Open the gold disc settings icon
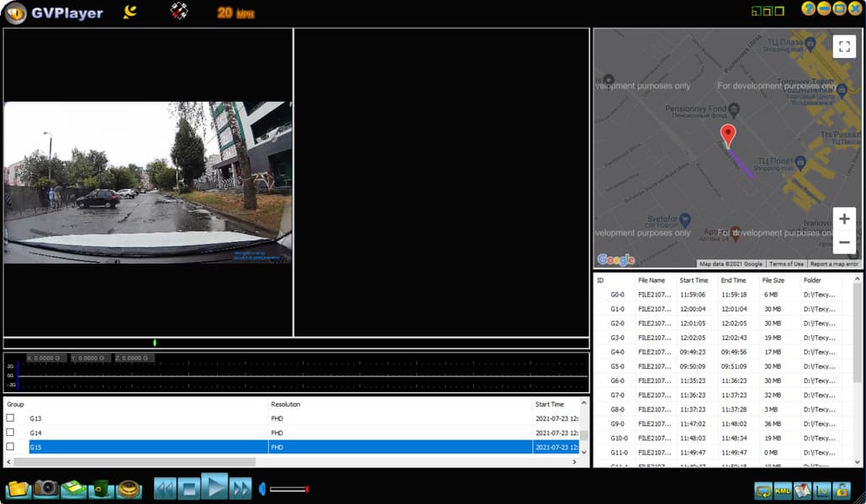Screen dimensions: 866x504 [129, 489]
